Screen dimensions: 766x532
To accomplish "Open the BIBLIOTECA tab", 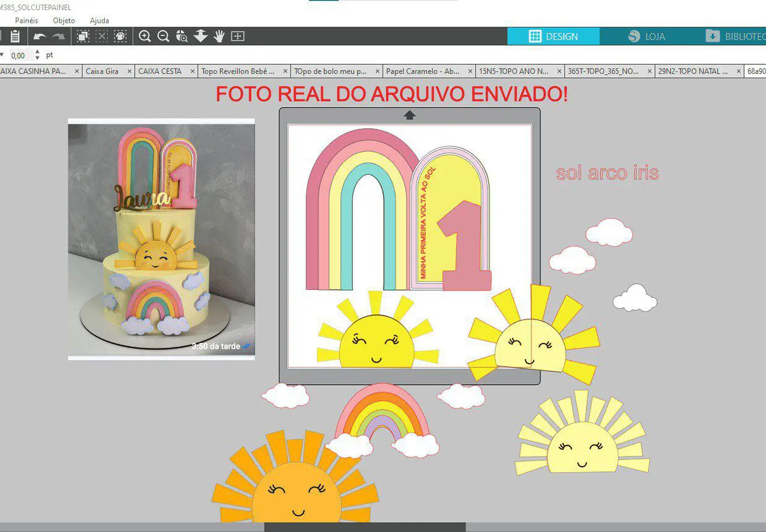I will coord(736,36).
